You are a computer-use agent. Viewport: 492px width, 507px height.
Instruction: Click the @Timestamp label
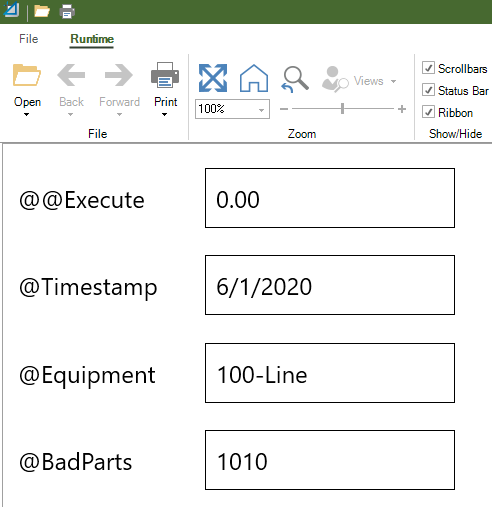coord(88,288)
